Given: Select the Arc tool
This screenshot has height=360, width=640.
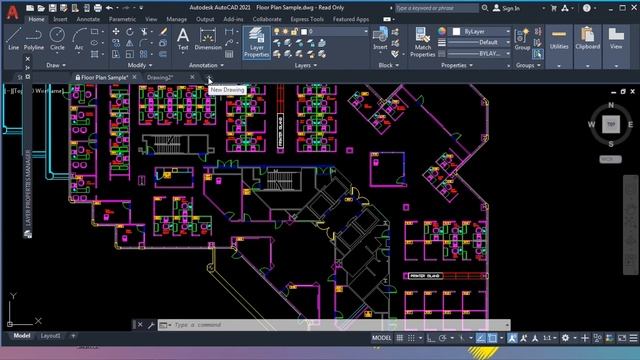Looking at the screenshot, I should pos(79,39).
